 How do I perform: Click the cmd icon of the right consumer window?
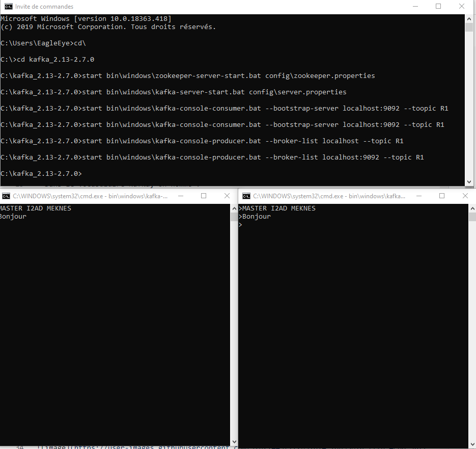[x=246, y=196]
